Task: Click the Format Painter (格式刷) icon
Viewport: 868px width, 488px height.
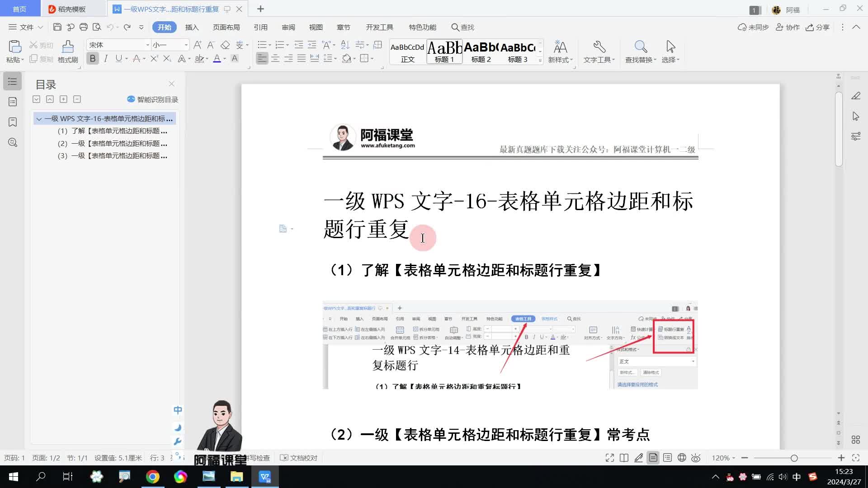Action: tap(68, 47)
